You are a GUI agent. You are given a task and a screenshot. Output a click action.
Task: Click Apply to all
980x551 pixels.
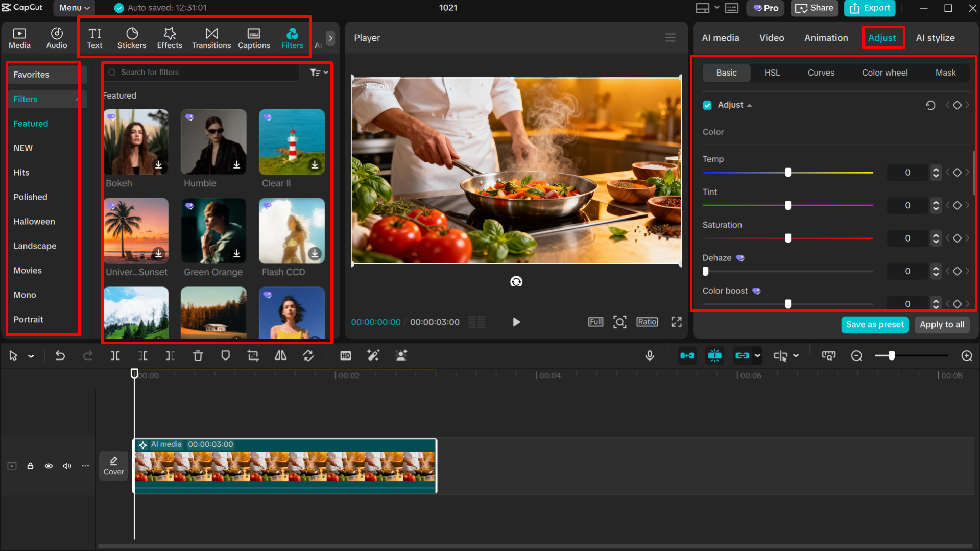[941, 324]
